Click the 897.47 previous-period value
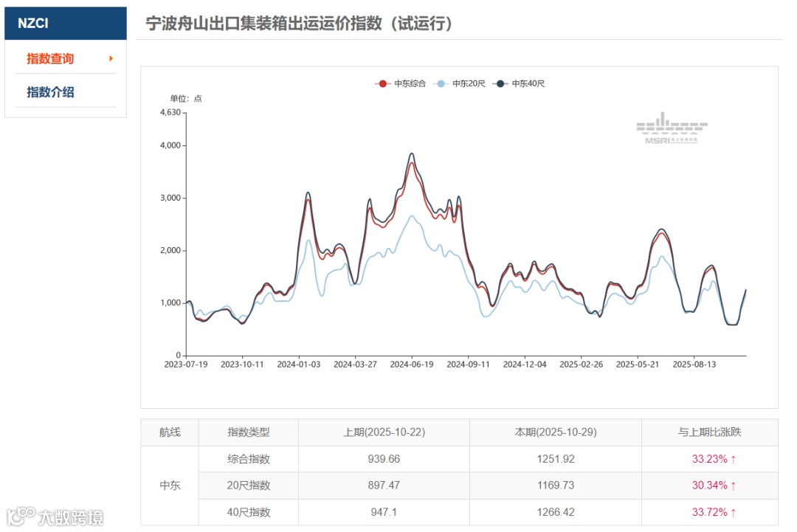This screenshot has height=532, width=797. point(384,486)
